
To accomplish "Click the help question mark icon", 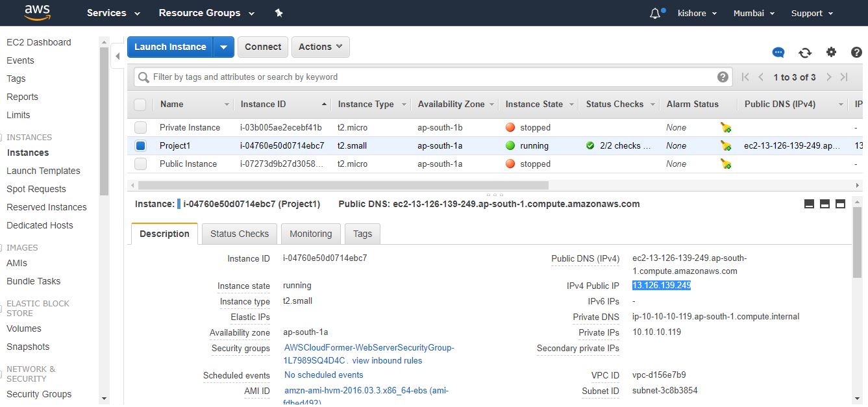I will 856,53.
